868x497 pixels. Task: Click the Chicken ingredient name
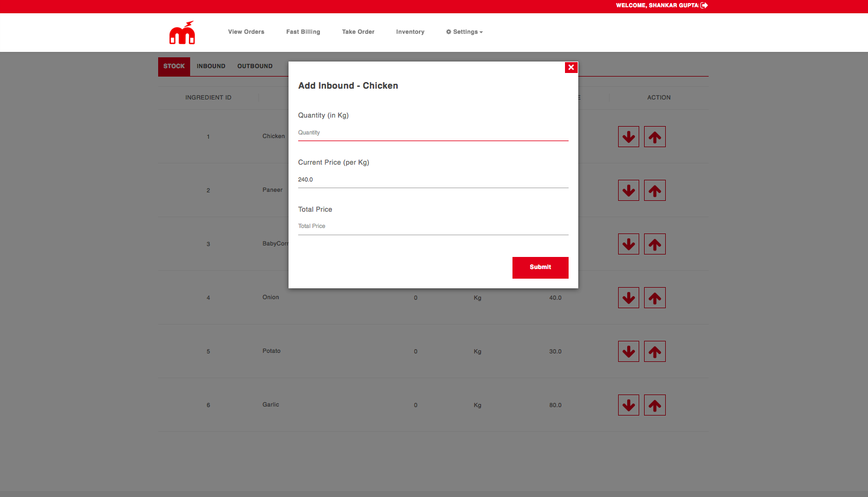(273, 136)
